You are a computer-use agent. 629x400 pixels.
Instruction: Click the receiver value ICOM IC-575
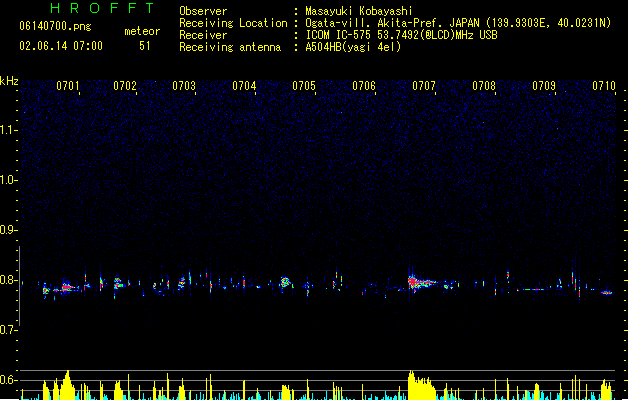point(338,35)
